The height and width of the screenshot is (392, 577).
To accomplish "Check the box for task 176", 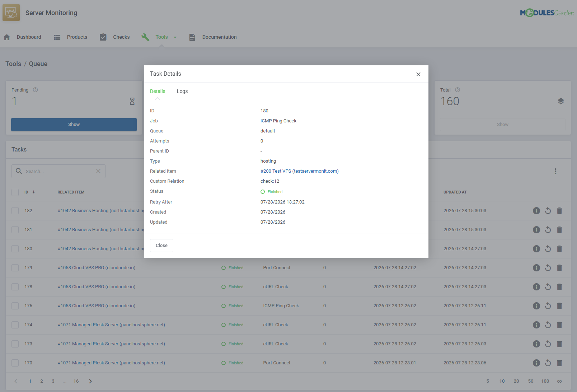I will tap(15, 306).
